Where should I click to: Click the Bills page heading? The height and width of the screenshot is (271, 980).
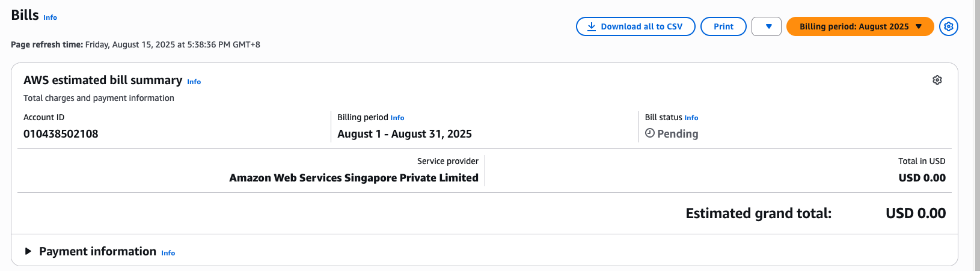tap(25, 15)
